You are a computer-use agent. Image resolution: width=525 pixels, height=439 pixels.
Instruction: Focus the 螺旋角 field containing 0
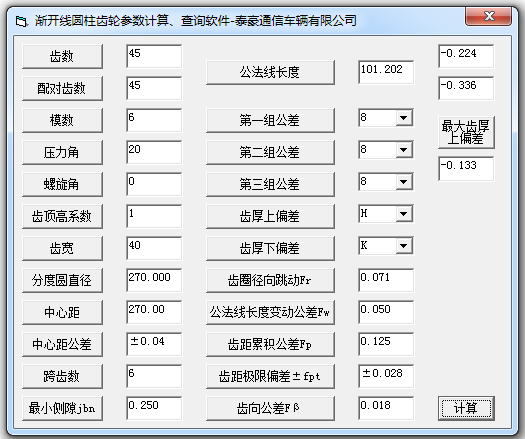pyautogui.click(x=154, y=184)
